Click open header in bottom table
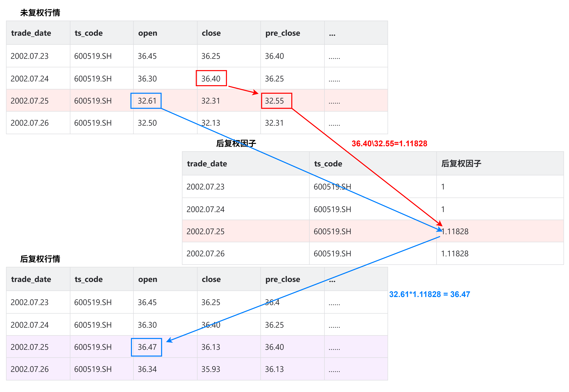Image resolution: width=569 pixels, height=392 pixels. [147, 279]
